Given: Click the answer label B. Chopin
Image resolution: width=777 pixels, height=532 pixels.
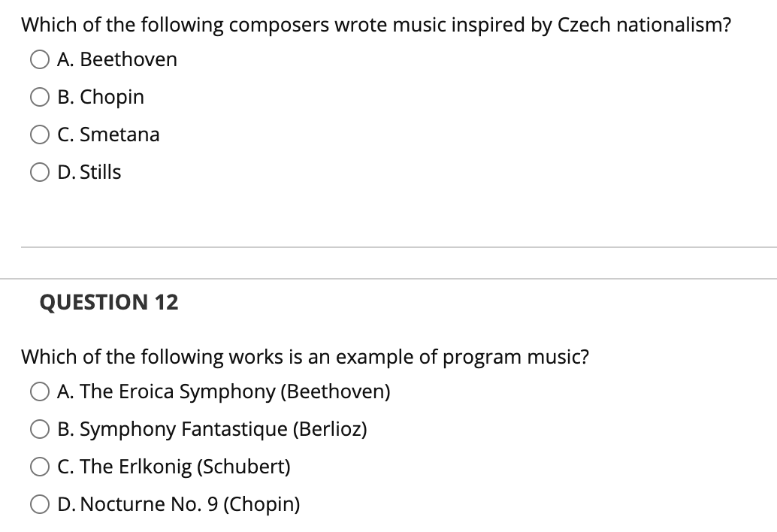Looking at the screenshot, I should [101, 97].
